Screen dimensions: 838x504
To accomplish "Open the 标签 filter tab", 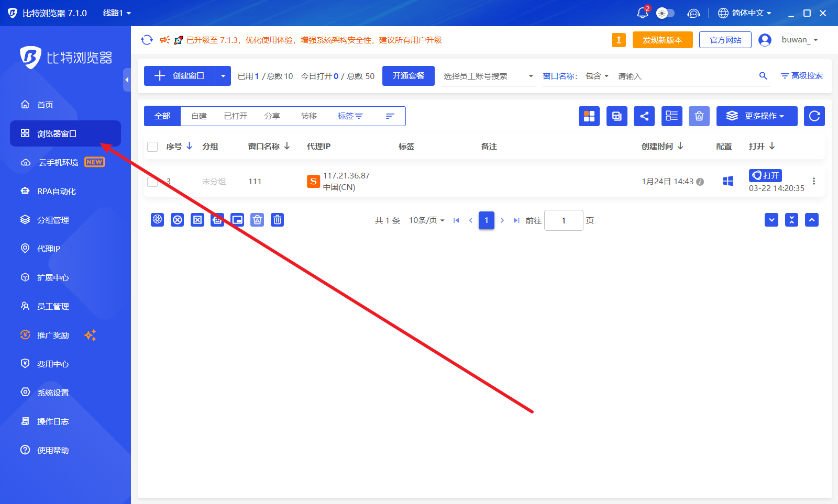I will [350, 116].
